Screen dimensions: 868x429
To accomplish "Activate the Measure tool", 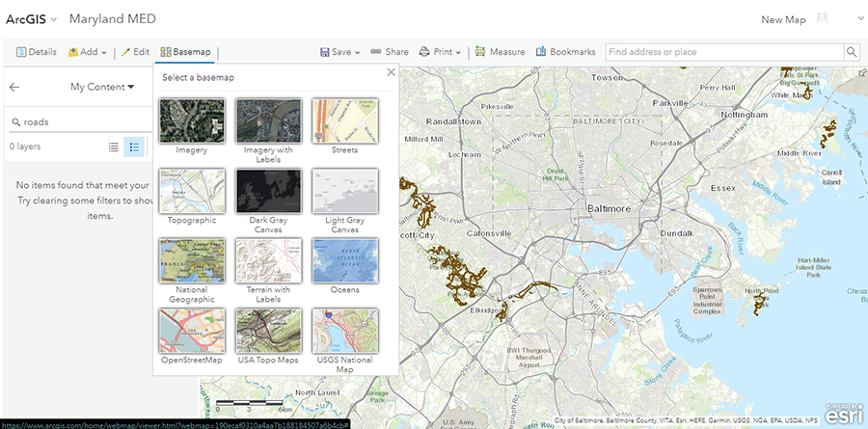I will pyautogui.click(x=500, y=52).
